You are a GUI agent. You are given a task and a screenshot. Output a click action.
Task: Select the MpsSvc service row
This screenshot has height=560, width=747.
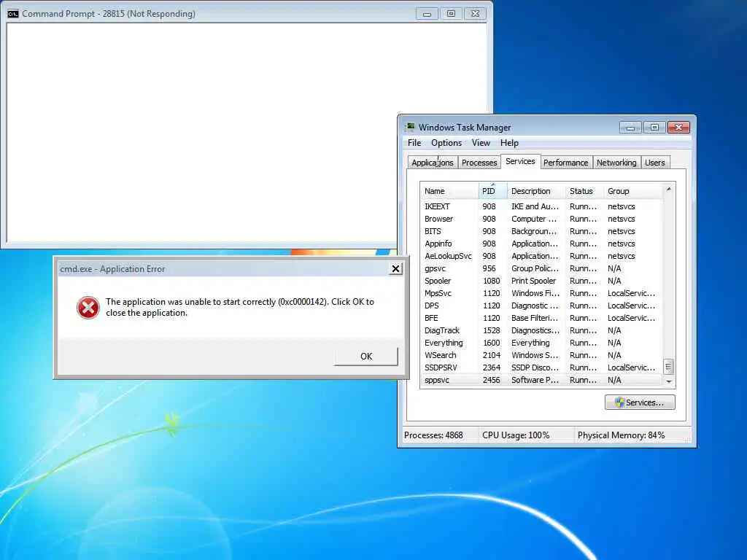coord(541,293)
